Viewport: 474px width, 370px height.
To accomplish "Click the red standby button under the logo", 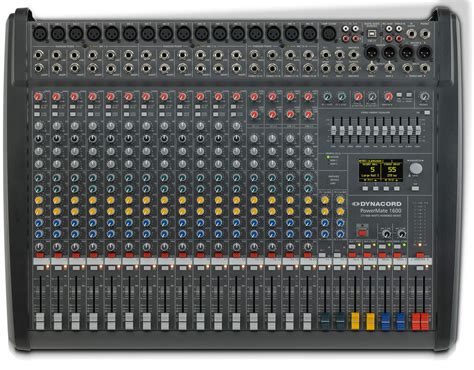I will 362,232.
